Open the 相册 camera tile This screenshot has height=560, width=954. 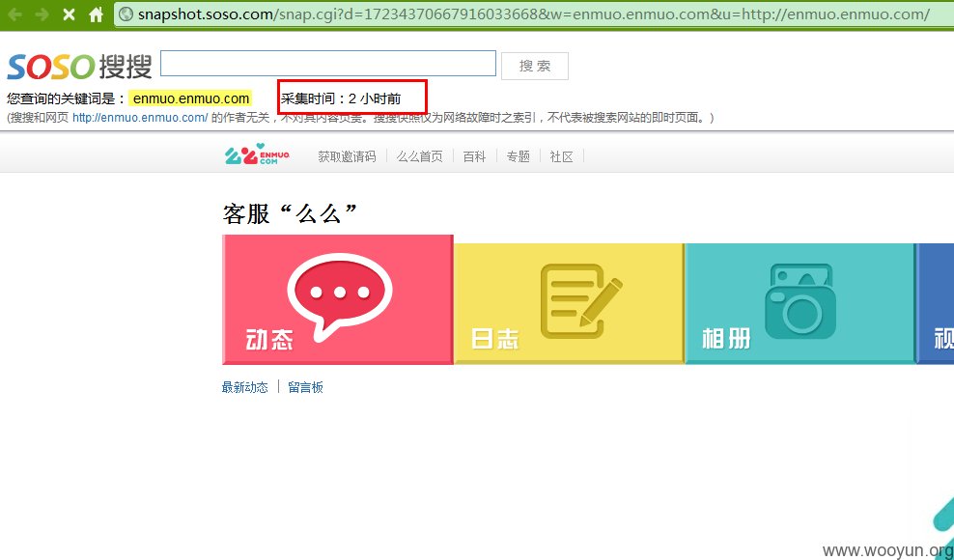click(x=800, y=303)
